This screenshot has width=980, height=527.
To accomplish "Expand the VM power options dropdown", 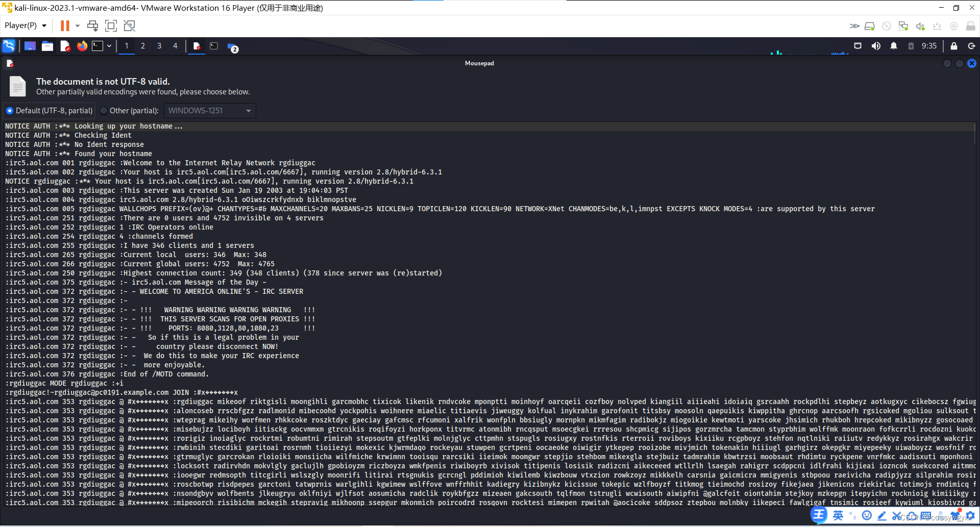I will pos(78,26).
